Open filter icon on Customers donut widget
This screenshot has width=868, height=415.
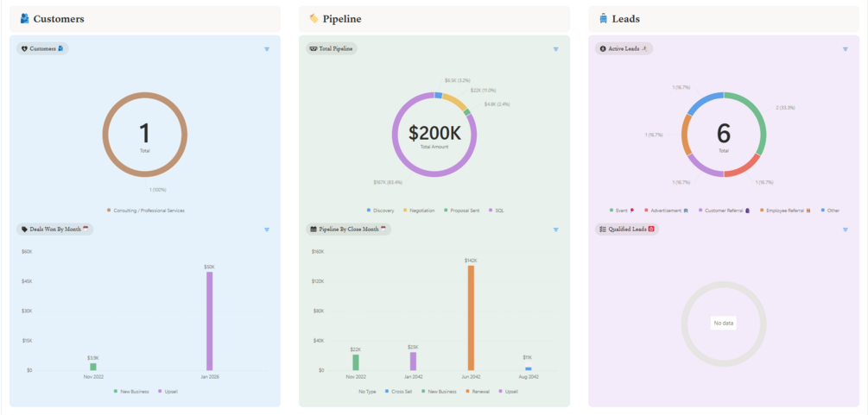[267, 49]
